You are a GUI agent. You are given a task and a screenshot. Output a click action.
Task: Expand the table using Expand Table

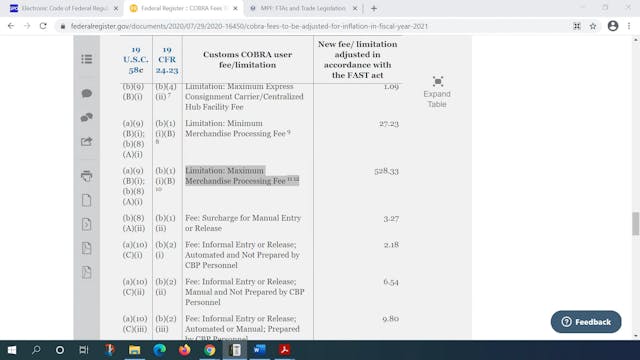437,92
